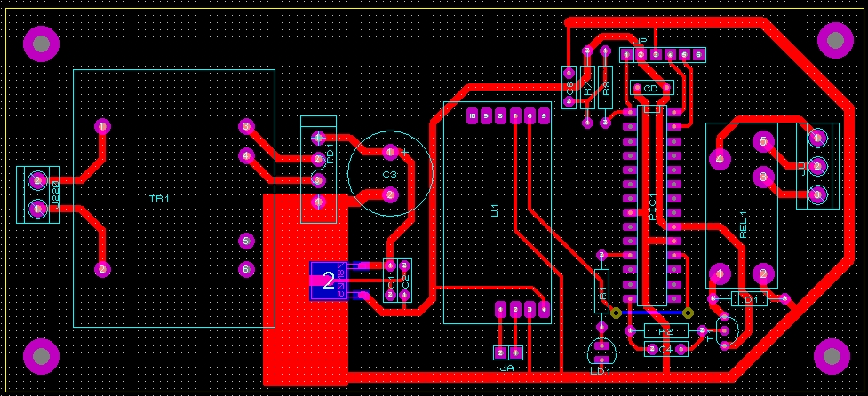
Task: Click pad 10 of module U1
Action: pos(472,116)
